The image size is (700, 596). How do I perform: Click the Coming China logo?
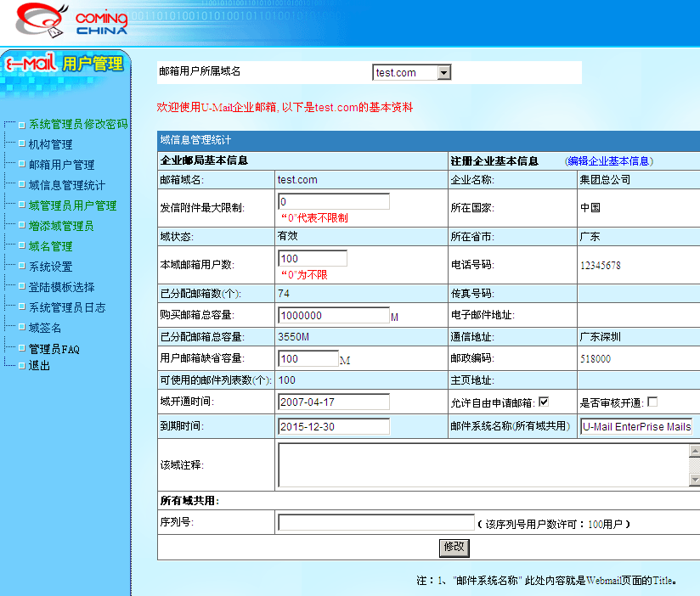tap(72, 22)
